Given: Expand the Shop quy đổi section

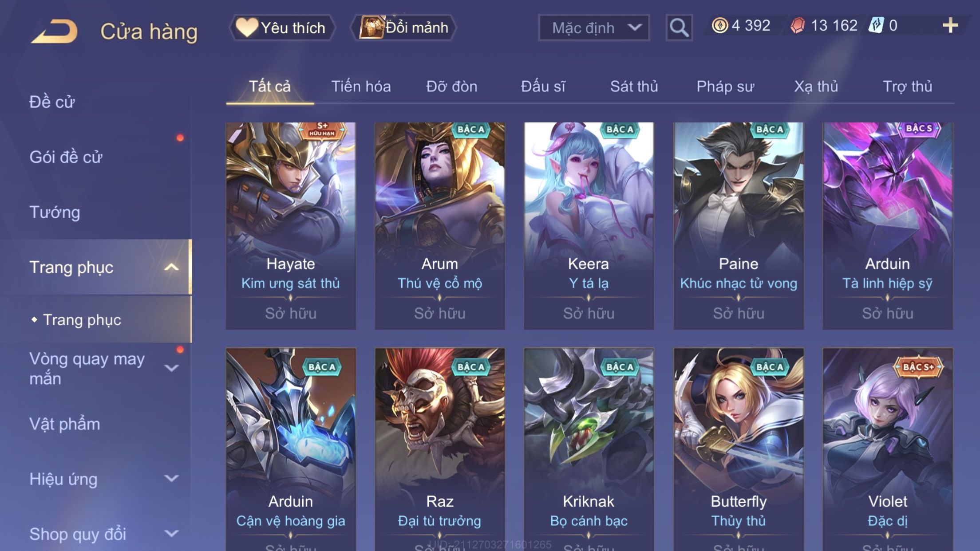Looking at the screenshot, I should pos(172,533).
